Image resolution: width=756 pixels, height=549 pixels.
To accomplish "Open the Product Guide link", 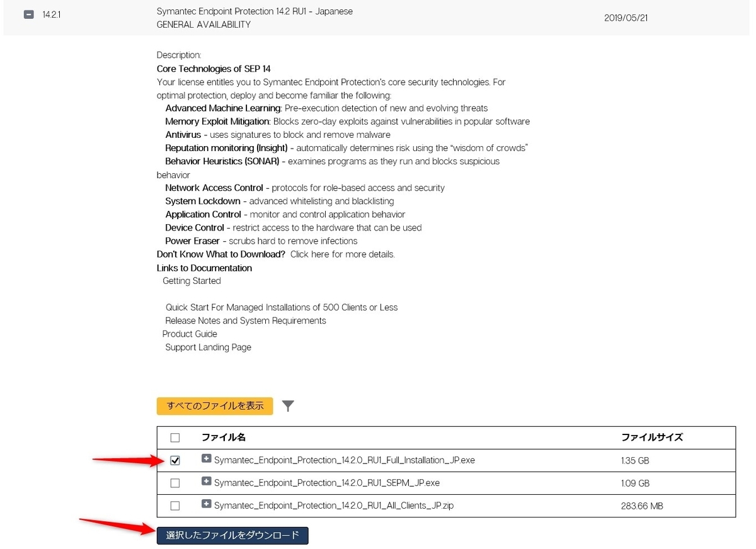I will click(190, 334).
